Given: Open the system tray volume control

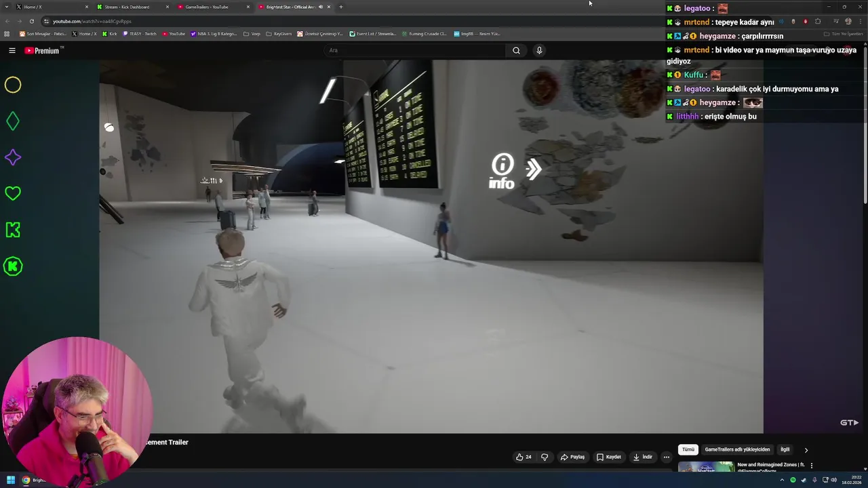Looking at the screenshot, I should point(833,480).
